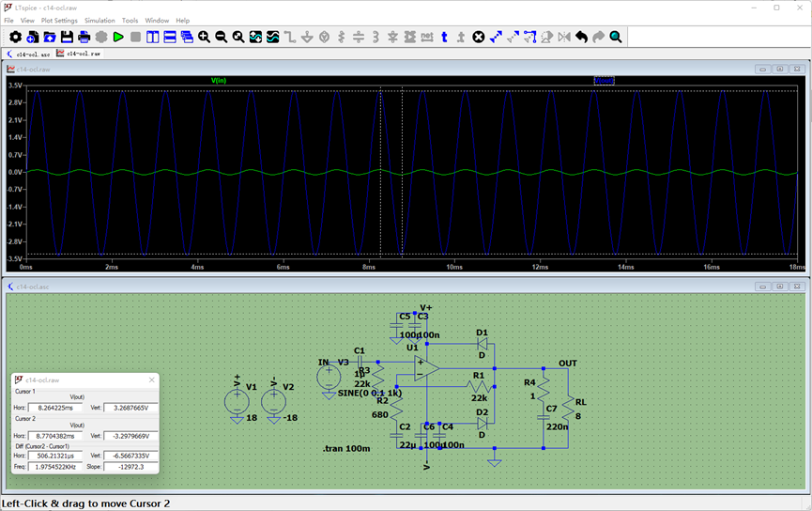Cascade windows using the toolbar icon

pyautogui.click(x=187, y=37)
